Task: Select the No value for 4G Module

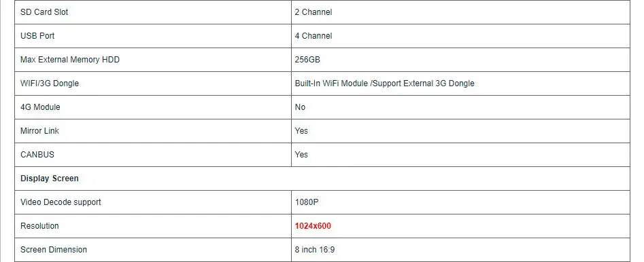Action: tap(300, 107)
